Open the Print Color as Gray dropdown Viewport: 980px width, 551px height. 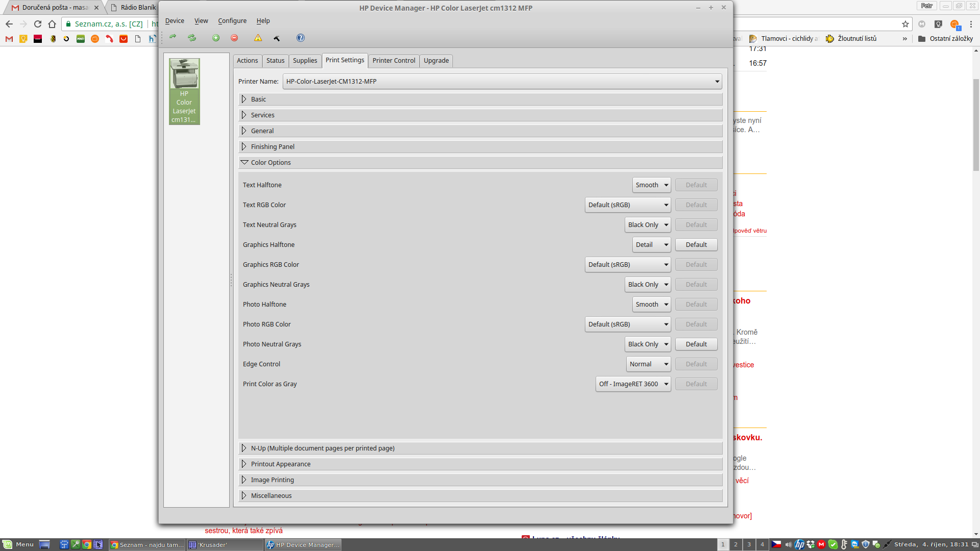[633, 384]
